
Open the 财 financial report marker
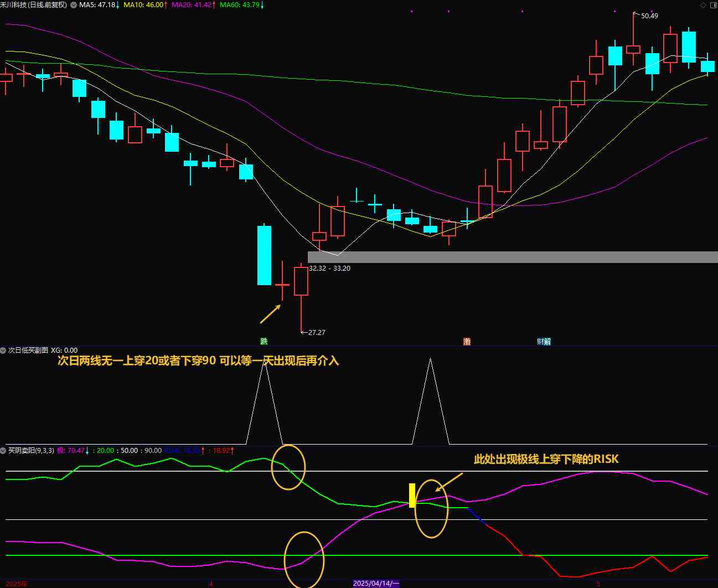click(540, 342)
